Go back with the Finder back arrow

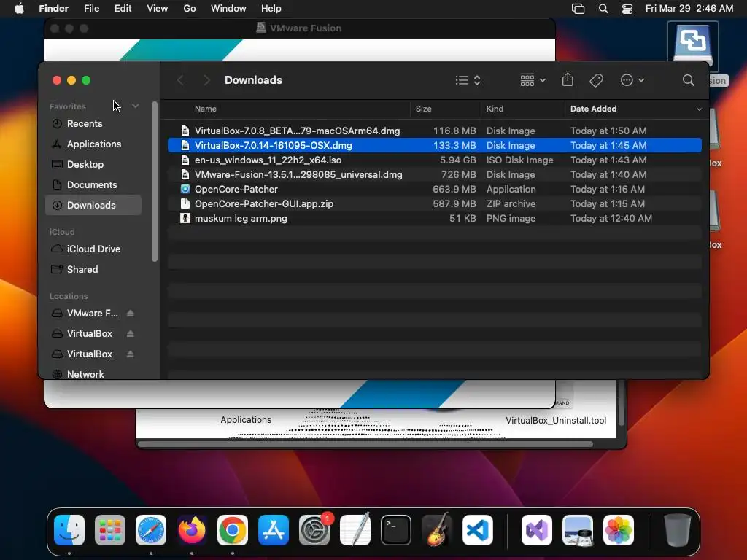(x=180, y=80)
